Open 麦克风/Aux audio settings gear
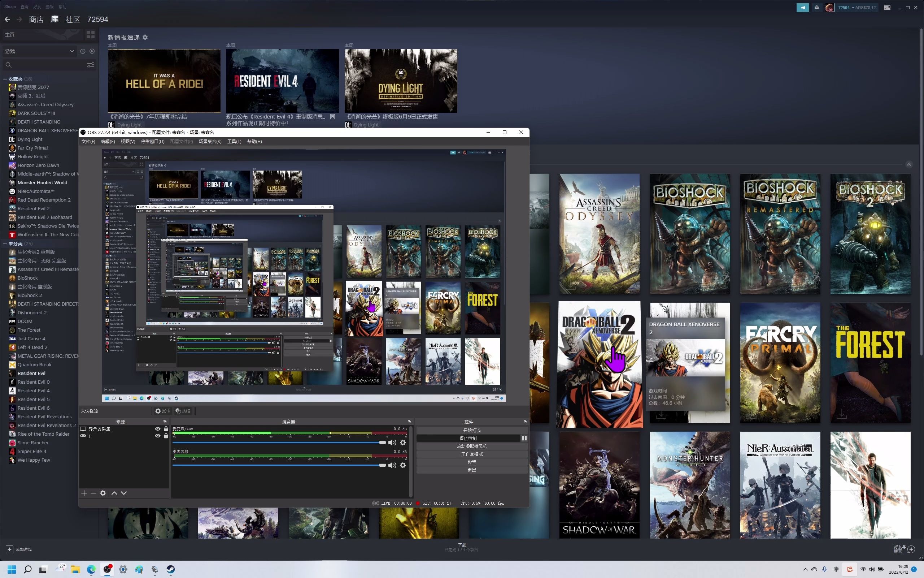 [x=403, y=443]
